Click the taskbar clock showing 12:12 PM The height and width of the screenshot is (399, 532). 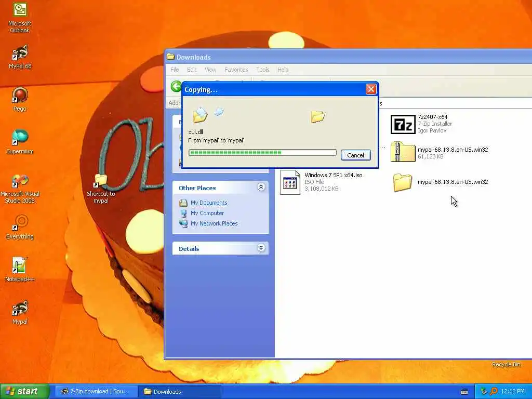coord(513,392)
